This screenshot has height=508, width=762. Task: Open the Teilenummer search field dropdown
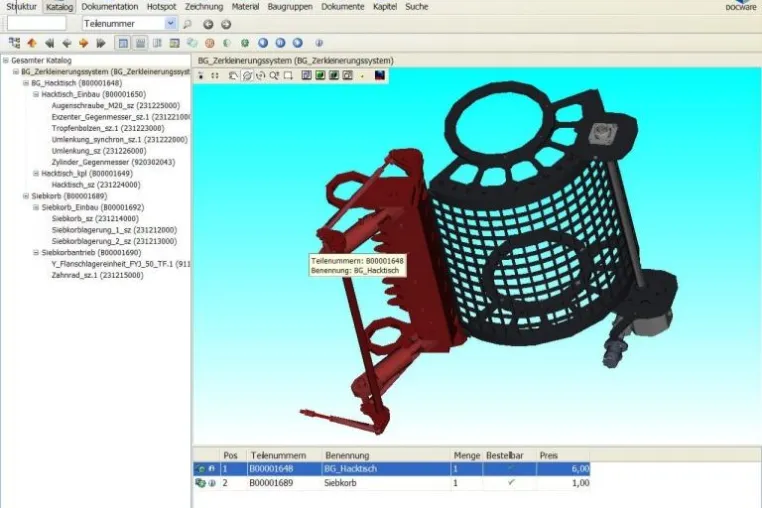pos(170,23)
